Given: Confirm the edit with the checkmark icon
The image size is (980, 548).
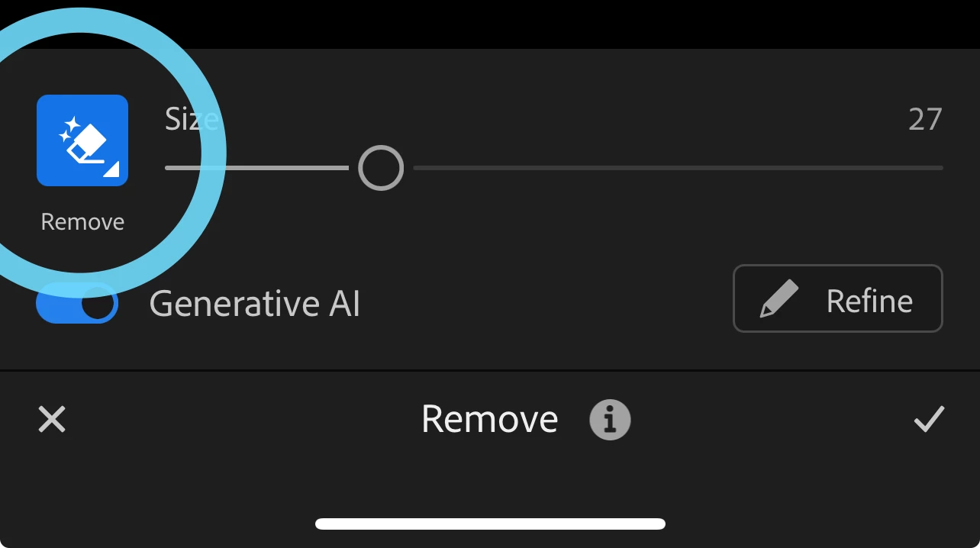Looking at the screenshot, I should coord(929,419).
